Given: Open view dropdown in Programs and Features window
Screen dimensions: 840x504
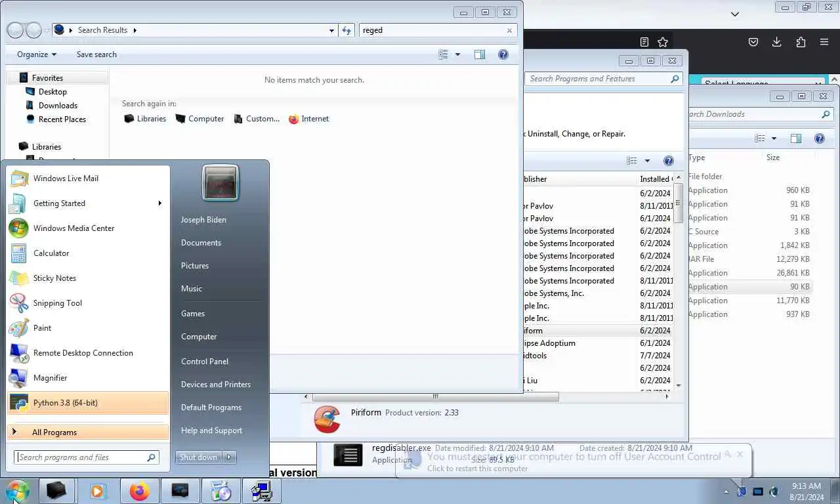Looking at the screenshot, I should click(x=647, y=161).
